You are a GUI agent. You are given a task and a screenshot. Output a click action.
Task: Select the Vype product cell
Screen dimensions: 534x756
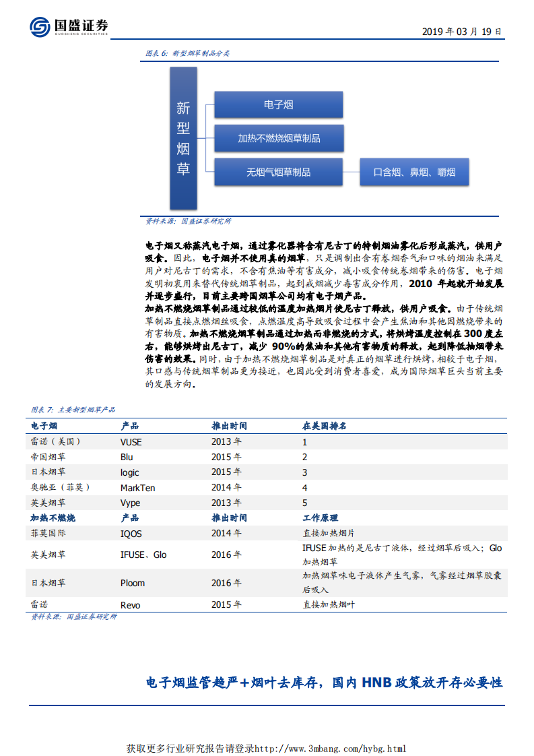(x=131, y=503)
